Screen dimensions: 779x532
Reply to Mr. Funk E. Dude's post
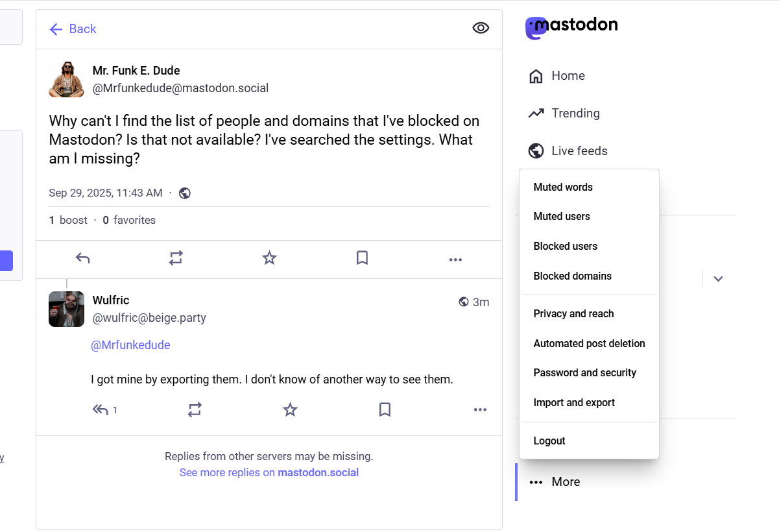pos(82,258)
